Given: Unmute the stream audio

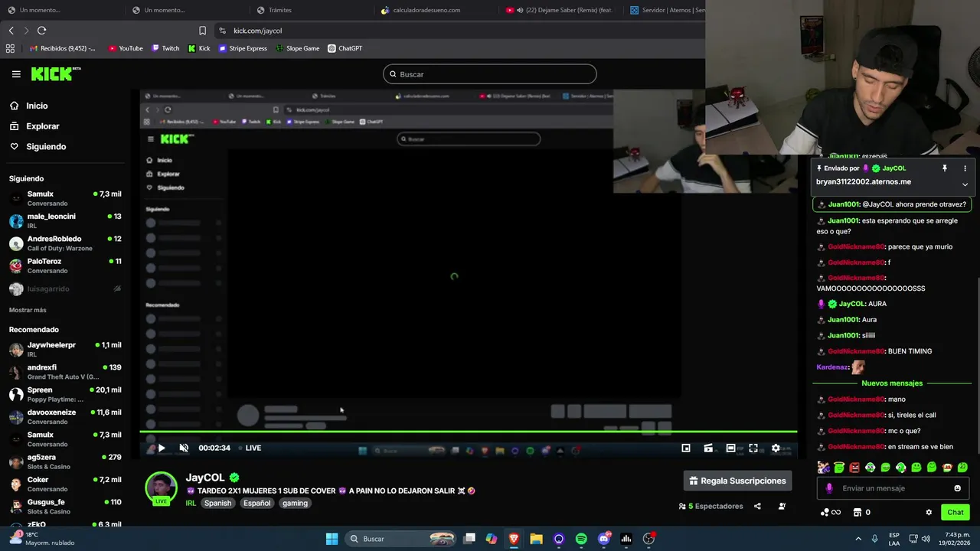Looking at the screenshot, I should point(184,448).
